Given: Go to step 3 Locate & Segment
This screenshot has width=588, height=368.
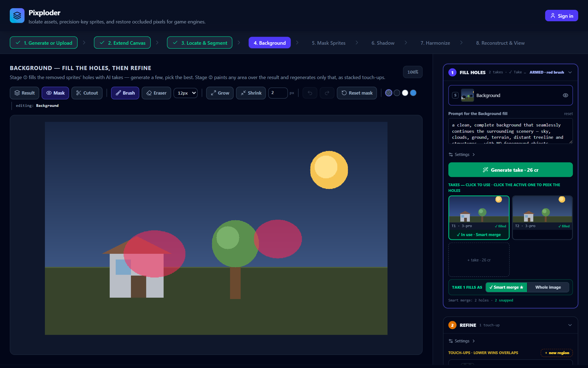Looking at the screenshot, I should click(200, 43).
